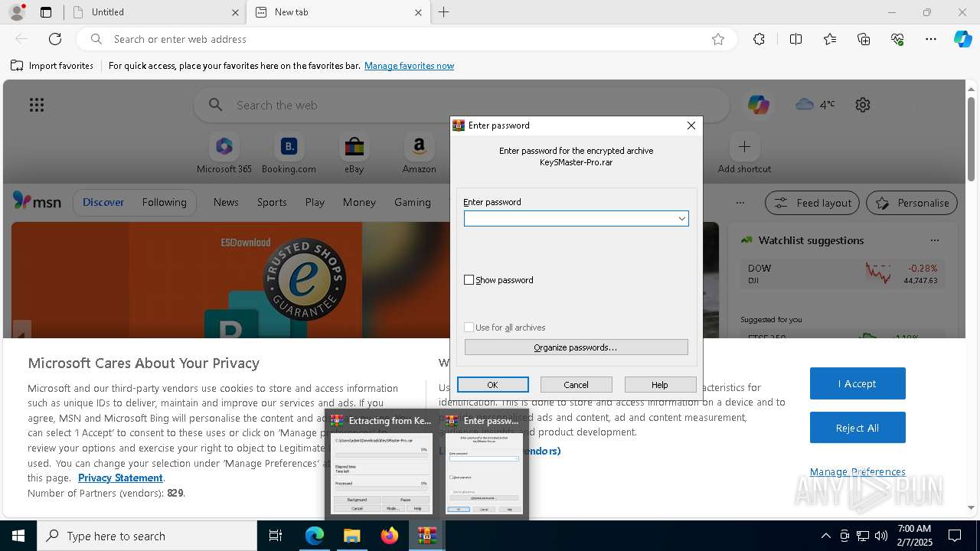Open page settings gear icon

pos(863,105)
